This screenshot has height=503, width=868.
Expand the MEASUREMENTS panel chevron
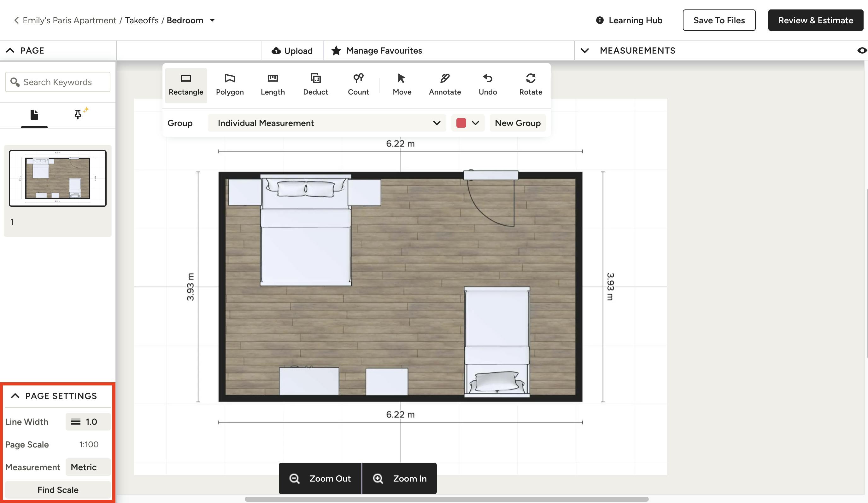pyautogui.click(x=584, y=51)
